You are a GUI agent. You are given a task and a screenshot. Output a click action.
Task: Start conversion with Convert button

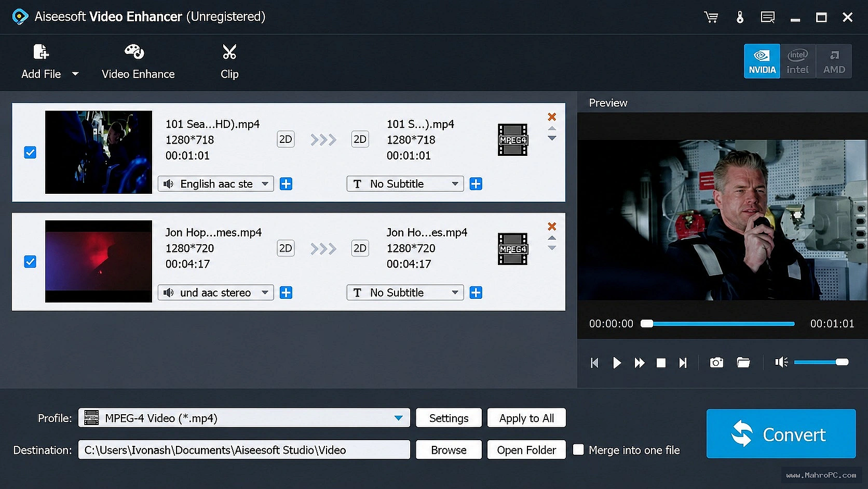click(x=781, y=433)
